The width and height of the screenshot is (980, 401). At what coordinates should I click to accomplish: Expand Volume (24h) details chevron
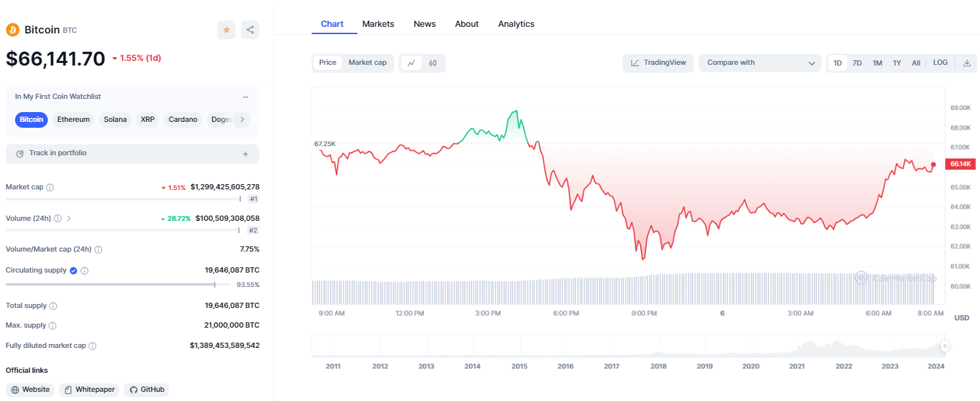(x=69, y=218)
